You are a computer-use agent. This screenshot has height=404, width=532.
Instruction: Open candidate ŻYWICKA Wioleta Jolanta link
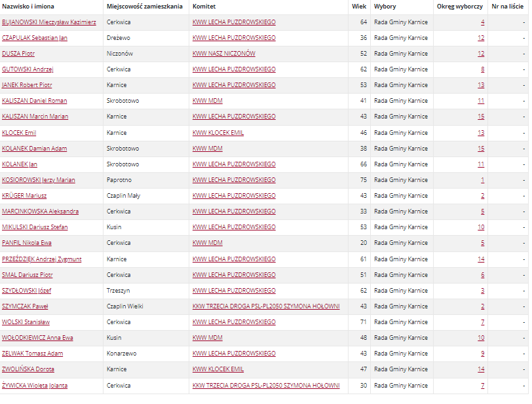[x=35, y=386]
